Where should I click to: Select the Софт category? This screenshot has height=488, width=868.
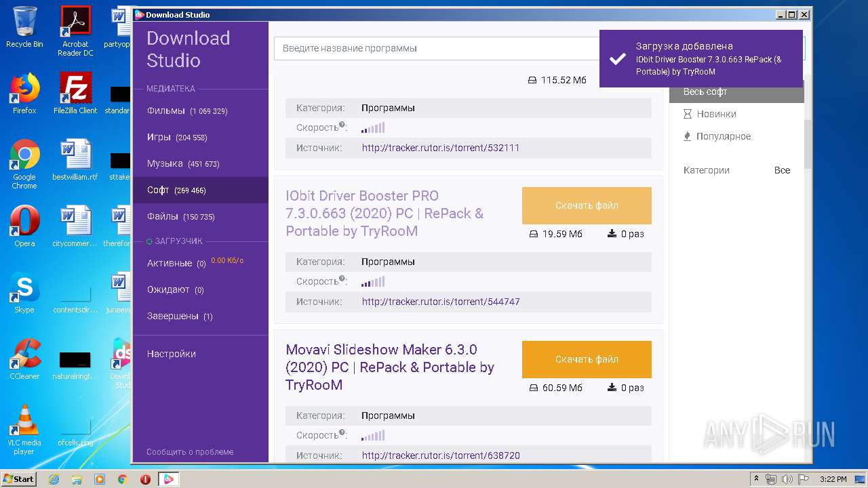201,190
